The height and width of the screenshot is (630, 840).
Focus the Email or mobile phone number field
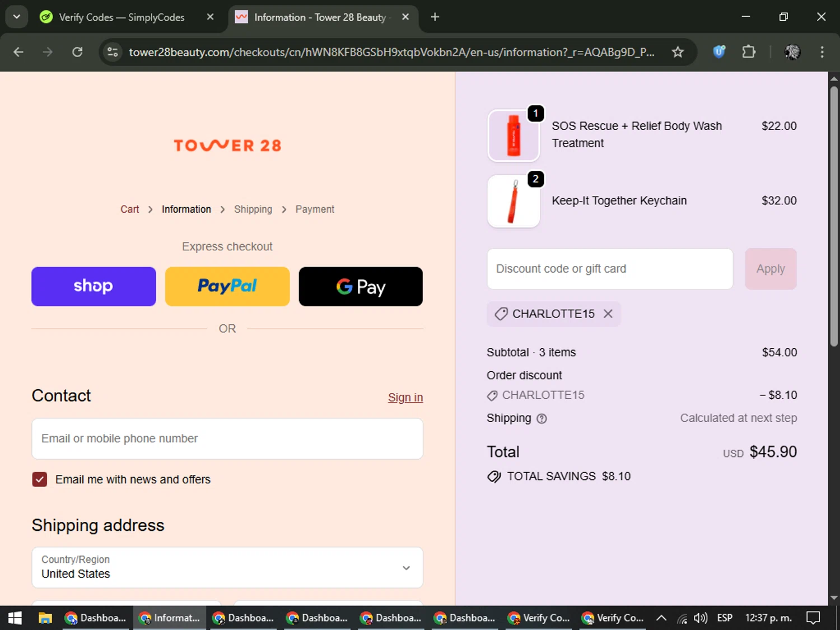pyautogui.click(x=227, y=438)
